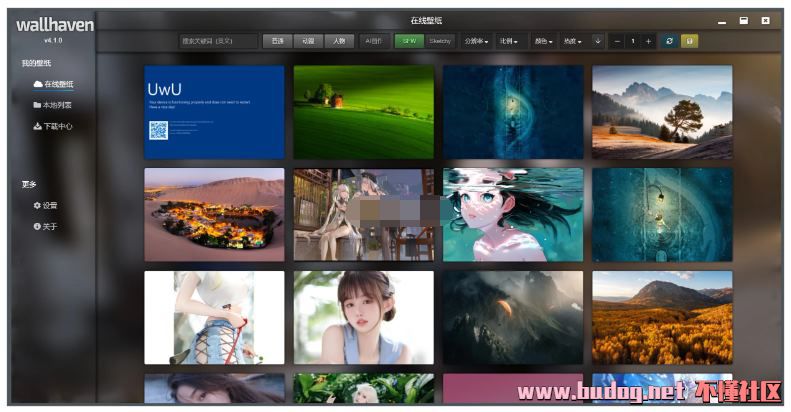Open the lace-up ripped jeans photo wallpaper
791x412 pixels.
[x=214, y=318]
